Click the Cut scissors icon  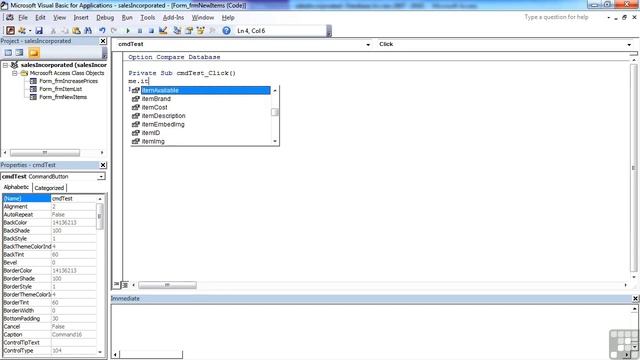[x=53, y=31]
